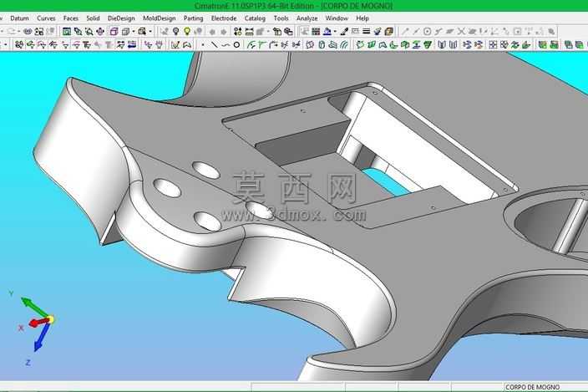Screen dimensions: 588x392
Task: Click the green cube solid tool icon
Action: coord(404,45)
